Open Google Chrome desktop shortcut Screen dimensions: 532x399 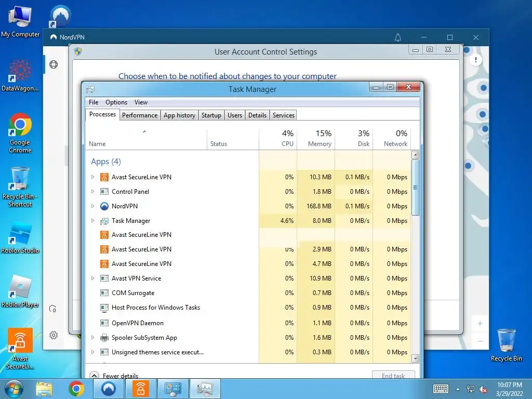coord(20,132)
